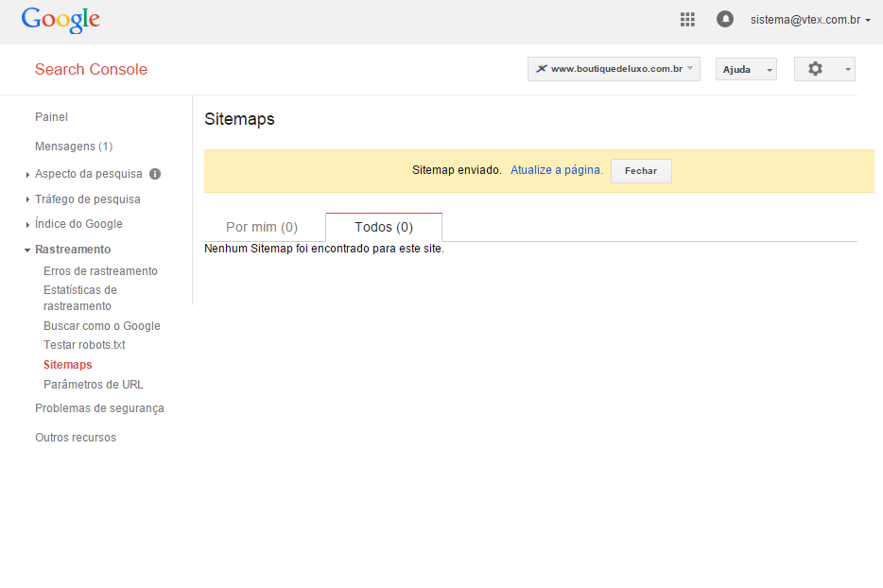Open the dropdown arrow next to the gear
Image resolution: width=883 pixels, height=588 pixels.
coord(846,68)
